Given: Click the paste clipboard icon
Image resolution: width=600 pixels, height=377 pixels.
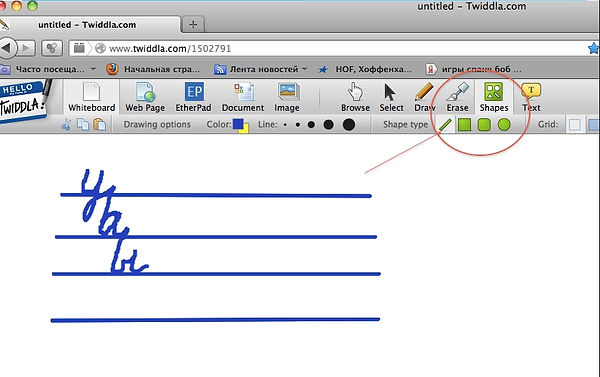Looking at the screenshot, I should (x=99, y=125).
